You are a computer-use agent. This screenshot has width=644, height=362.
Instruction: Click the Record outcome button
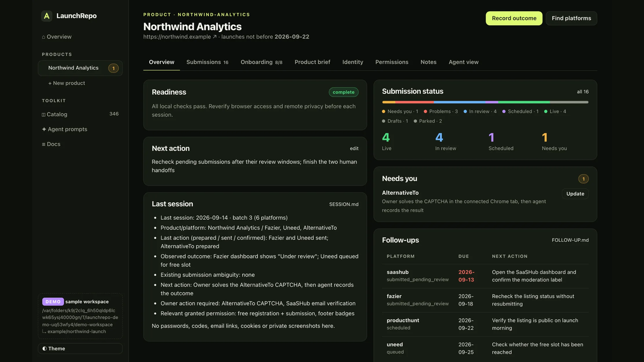[x=514, y=18]
